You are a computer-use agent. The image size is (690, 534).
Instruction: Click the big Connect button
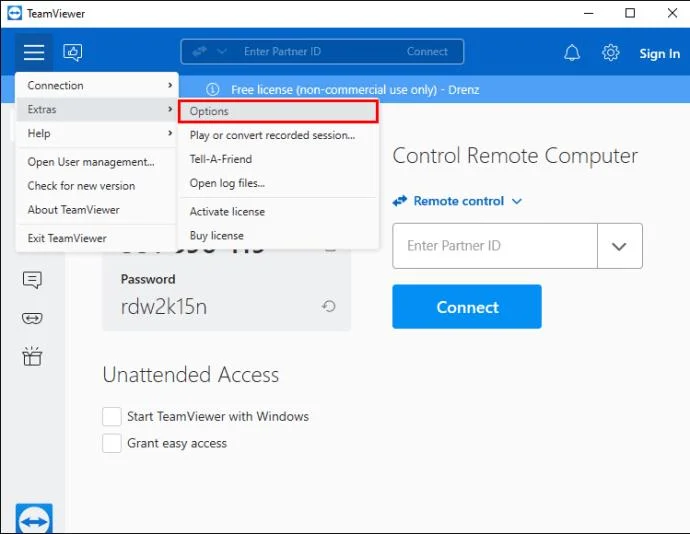[467, 307]
